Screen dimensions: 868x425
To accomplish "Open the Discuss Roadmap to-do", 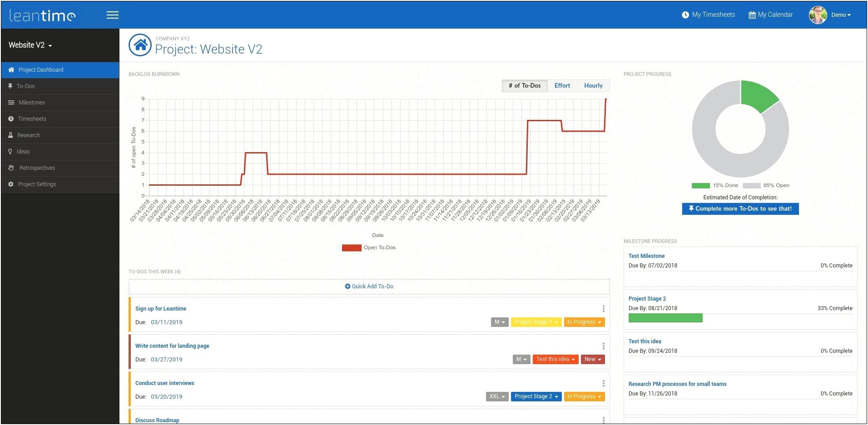I will (x=157, y=420).
